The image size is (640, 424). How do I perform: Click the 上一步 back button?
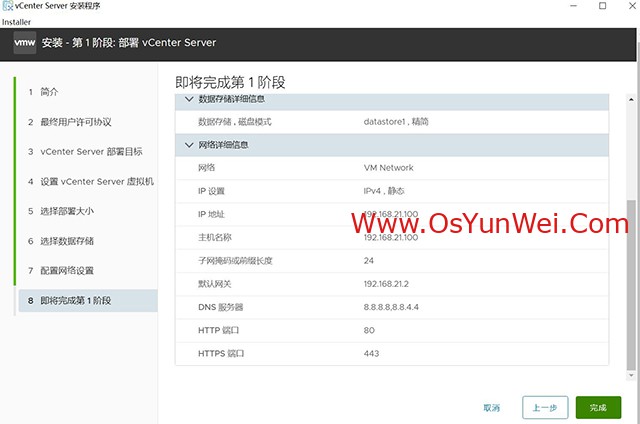click(x=545, y=407)
